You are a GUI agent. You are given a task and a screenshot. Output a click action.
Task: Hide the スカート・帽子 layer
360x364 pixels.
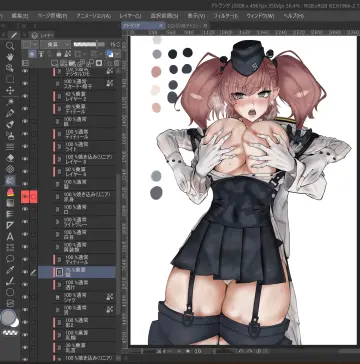(25, 83)
